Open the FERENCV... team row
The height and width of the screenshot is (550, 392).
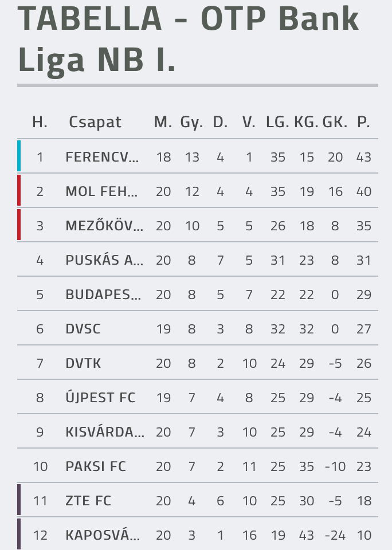click(x=198, y=156)
